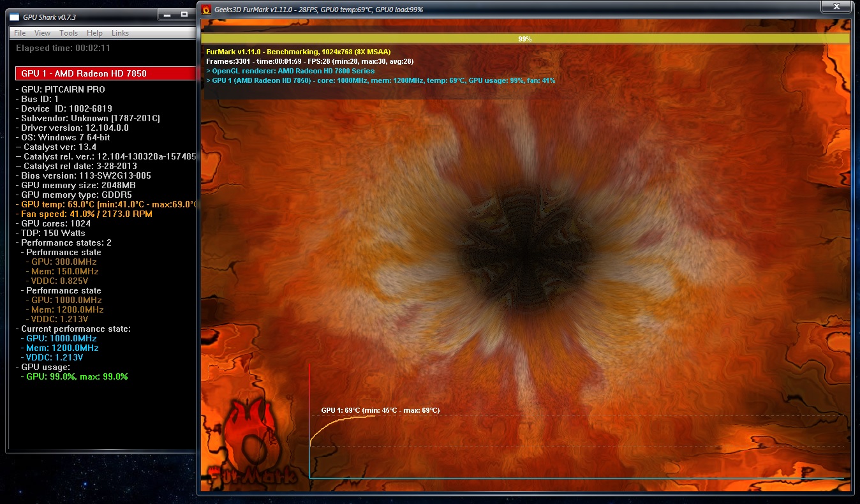Open the Links menu in GPU Shark
The height and width of the screenshot is (504, 860).
tap(120, 33)
